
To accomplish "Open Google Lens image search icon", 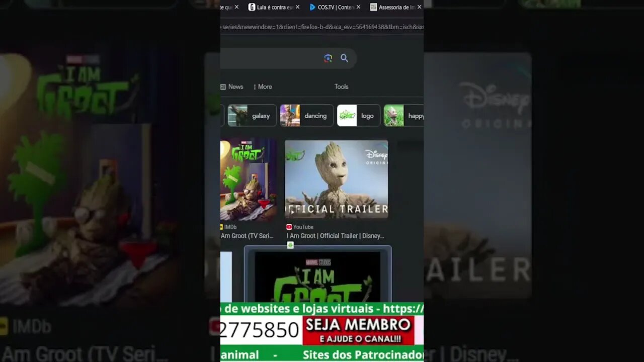I will click(x=328, y=58).
